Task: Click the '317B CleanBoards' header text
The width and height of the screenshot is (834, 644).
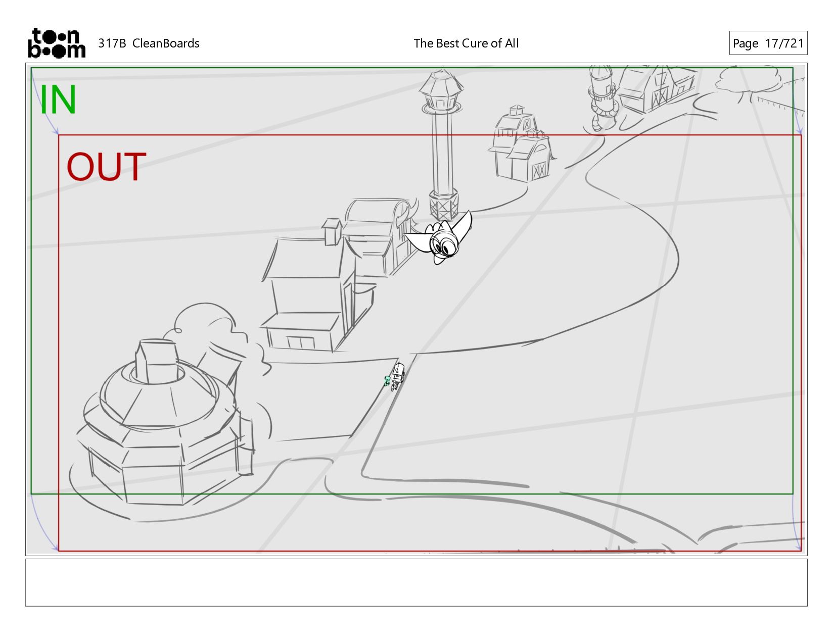Action: tap(149, 43)
